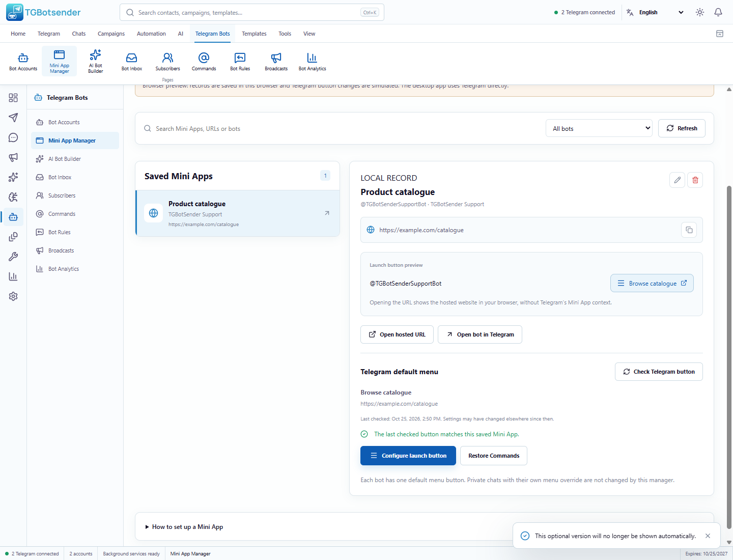This screenshot has width=733, height=560.
Task: Switch to the Automation menu tab
Action: pyautogui.click(x=151, y=34)
